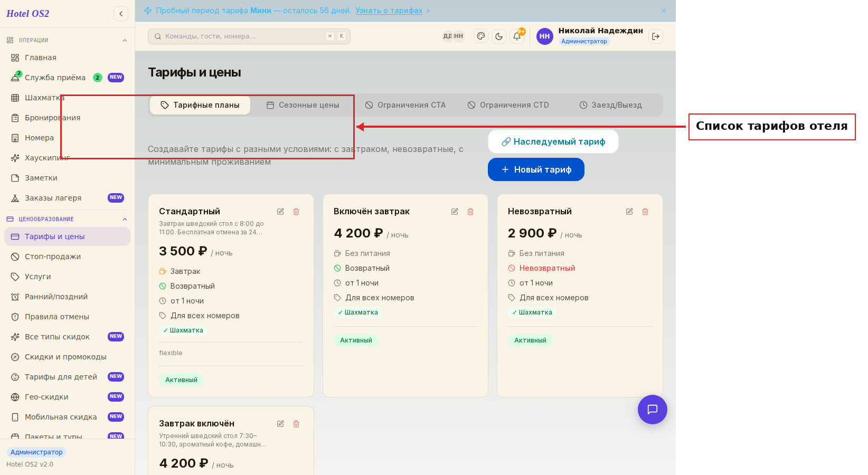Click the Шахматка tag on Стандартный card
The image size is (868, 475).
point(183,330)
